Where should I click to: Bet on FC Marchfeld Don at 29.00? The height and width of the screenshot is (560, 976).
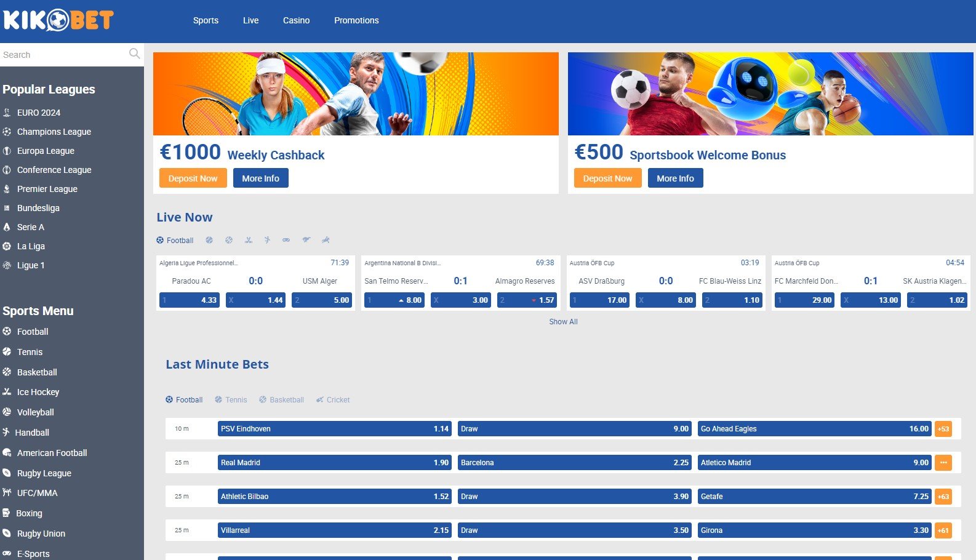804,300
